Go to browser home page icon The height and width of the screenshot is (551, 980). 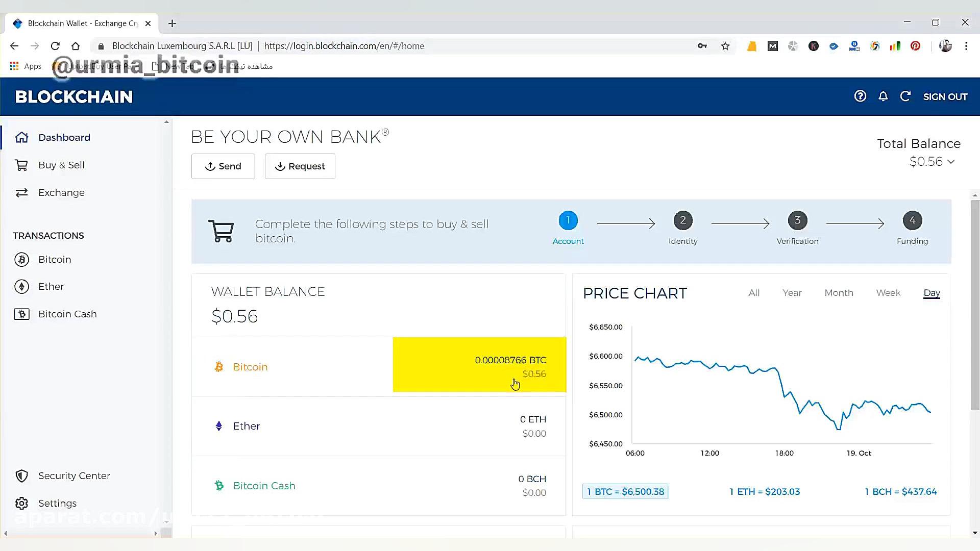[x=76, y=46]
